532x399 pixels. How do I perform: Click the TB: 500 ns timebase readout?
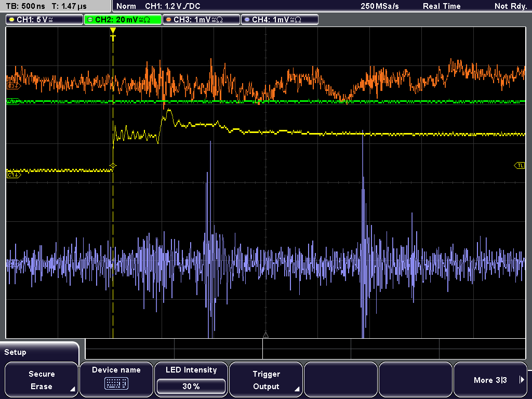[x=25, y=6]
